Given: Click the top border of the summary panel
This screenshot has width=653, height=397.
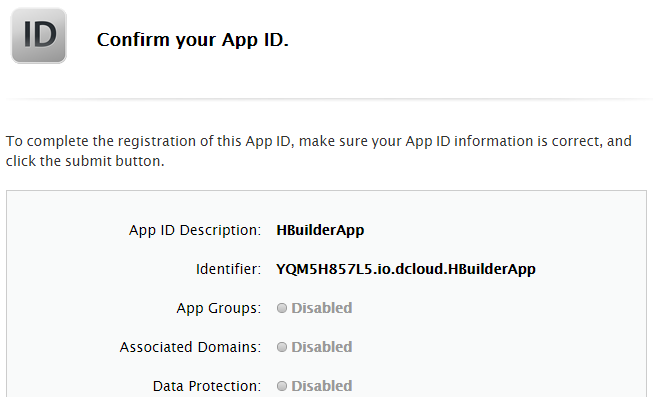Looking at the screenshot, I should (326, 191).
